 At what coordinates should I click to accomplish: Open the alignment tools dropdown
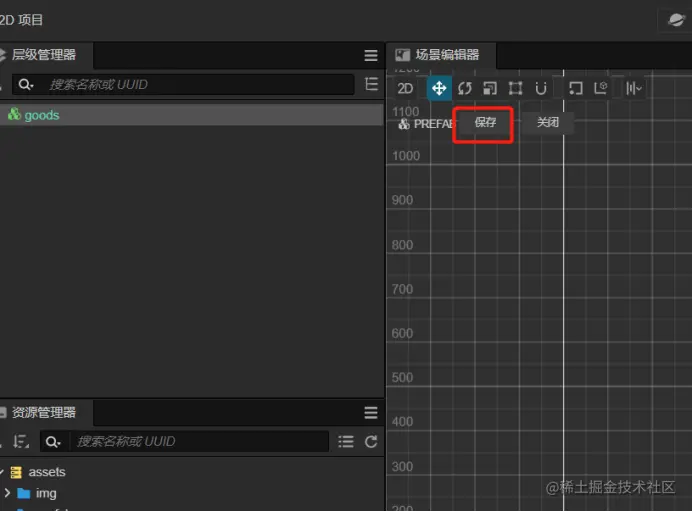[x=634, y=89]
